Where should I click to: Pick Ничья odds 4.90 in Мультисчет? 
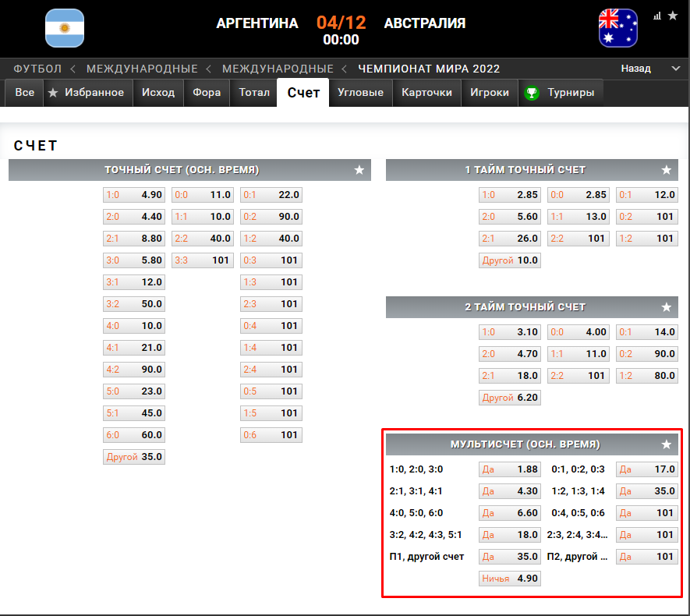[509, 579]
